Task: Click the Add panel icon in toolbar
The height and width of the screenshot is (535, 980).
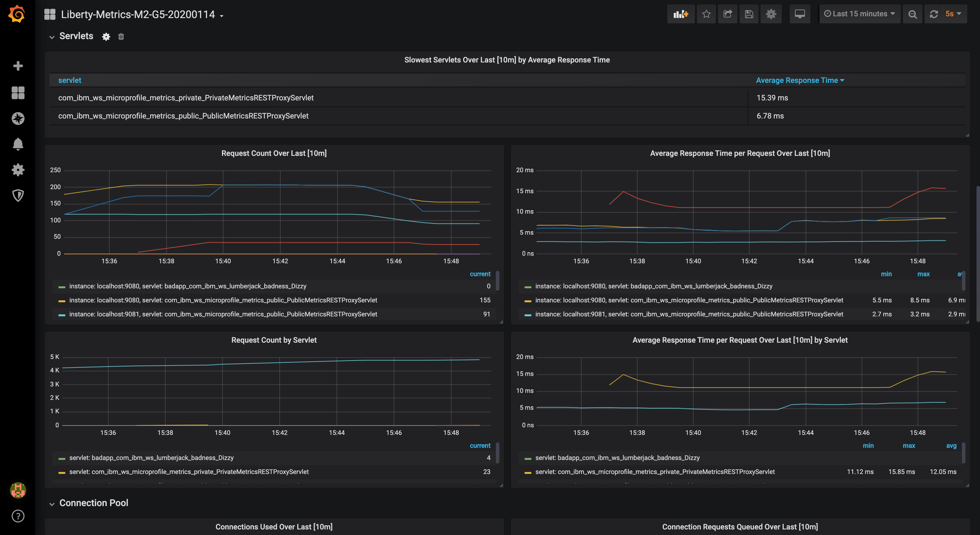Action: pyautogui.click(x=680, y=14)
